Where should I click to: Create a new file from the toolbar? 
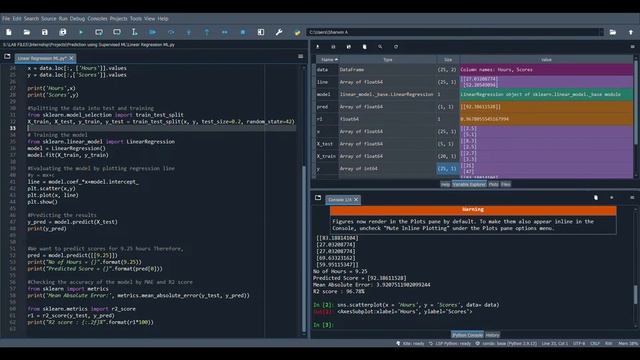9,32
